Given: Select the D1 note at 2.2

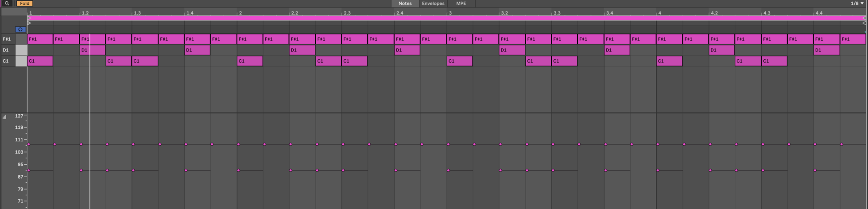Looking at the screenshot, I should click(x=302, y=50).
